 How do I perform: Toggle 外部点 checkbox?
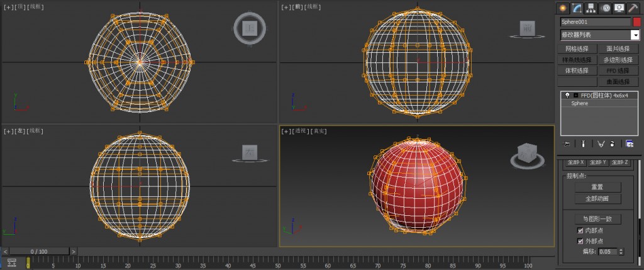(580, 241)
